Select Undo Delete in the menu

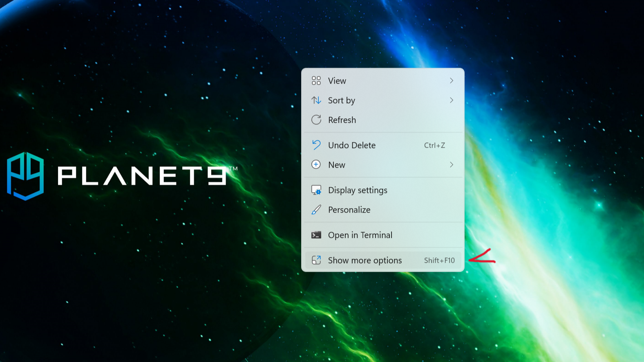[x=383, y=145]
